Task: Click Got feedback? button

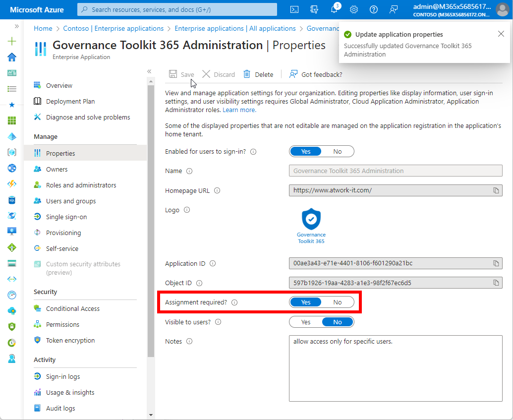Action: click(316, 74)
